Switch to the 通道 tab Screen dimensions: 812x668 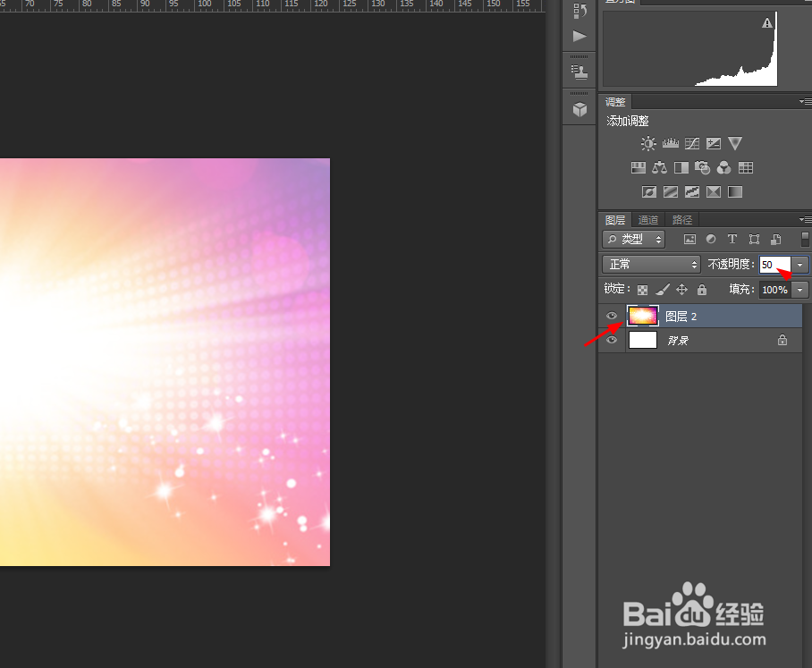pyautogui.click(x=647, y=220)
